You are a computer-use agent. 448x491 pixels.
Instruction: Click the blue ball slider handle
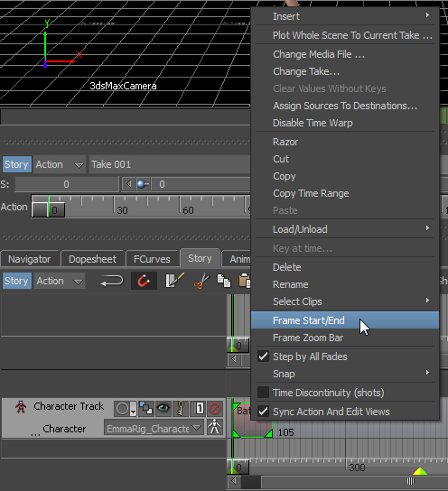tap(142, 184)
